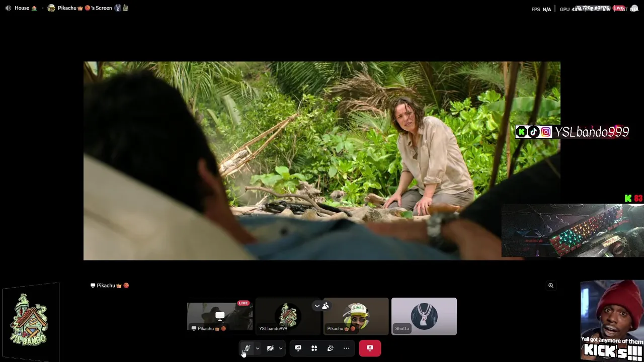Open the dropdown arrow next to the microphone button
The width and height of the screenshot is (644, 362).
click(x=258, y=348)
